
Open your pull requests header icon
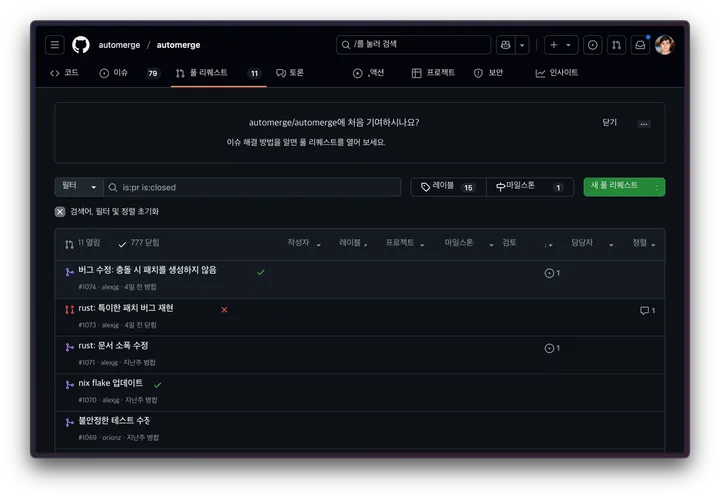[x=616, y=45]
